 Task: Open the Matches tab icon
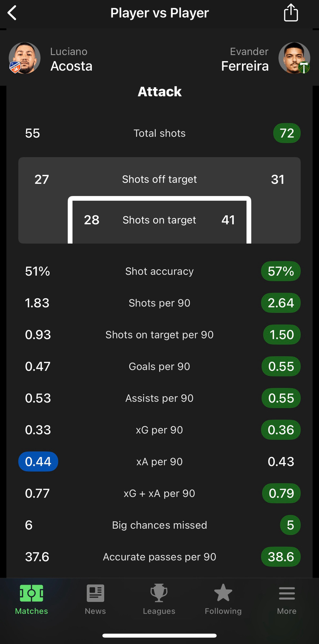[32, 593]
